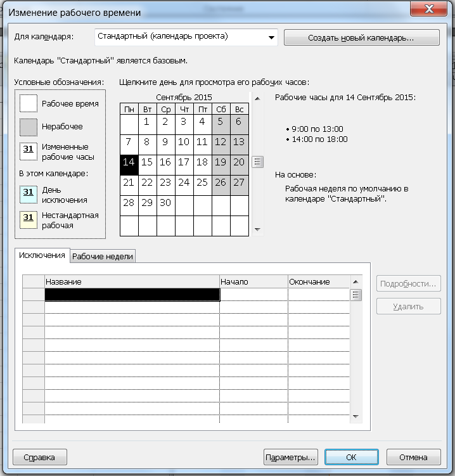Click calendar month scroll up arrow
The image size is (455, 476).
(x=257, y=99)
